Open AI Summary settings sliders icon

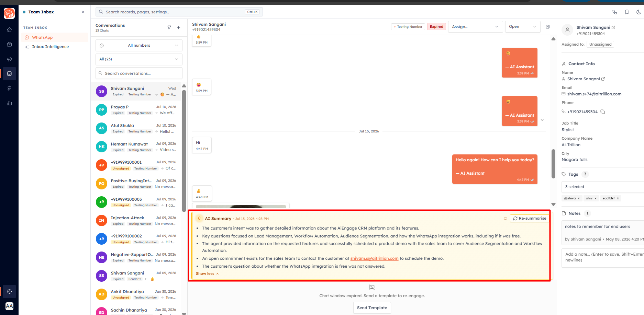(505, 219)
